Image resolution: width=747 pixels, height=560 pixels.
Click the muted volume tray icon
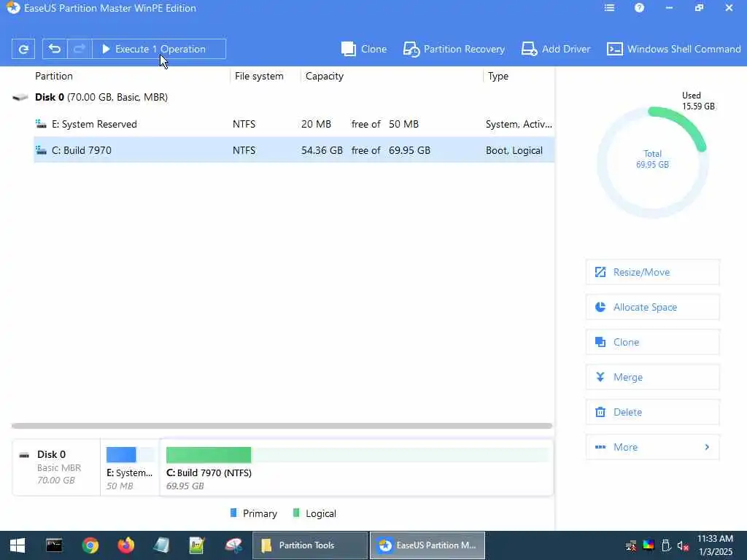tap(683, 545)
